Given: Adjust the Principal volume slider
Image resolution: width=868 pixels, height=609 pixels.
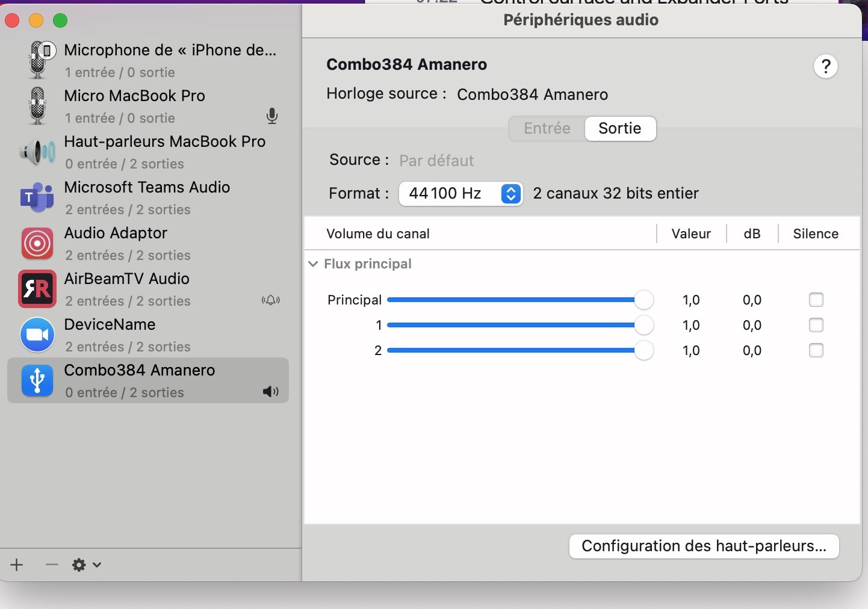Looking at the screenshot, I should 520,300.
